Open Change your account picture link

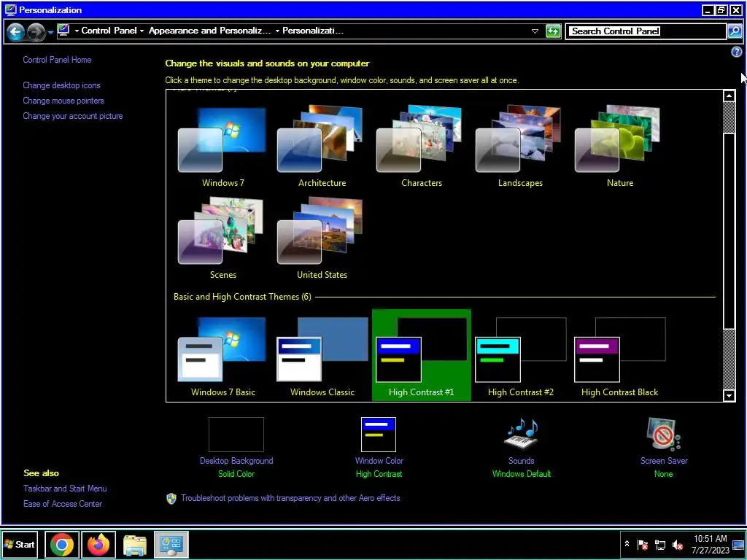[73, 116]
